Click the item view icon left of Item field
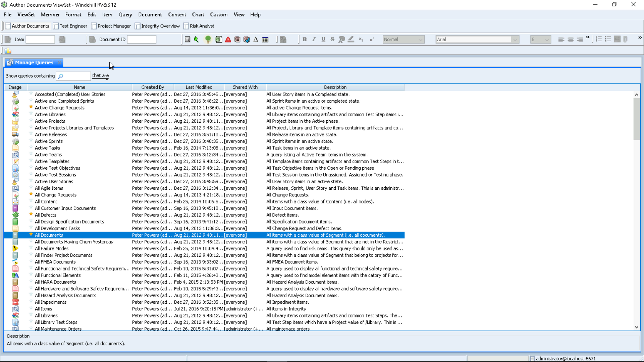The image size is (644, 362). [x=8, y=40]
